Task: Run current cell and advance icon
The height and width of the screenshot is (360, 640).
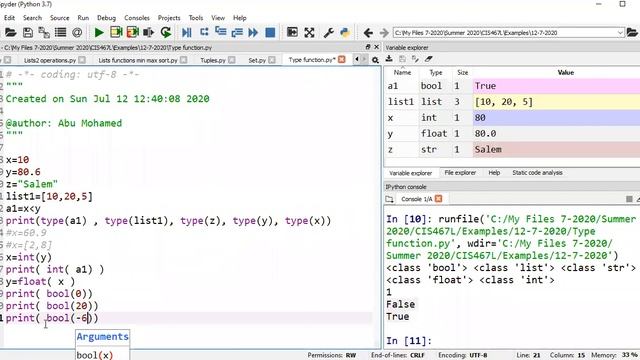Action: click(133, 33)
